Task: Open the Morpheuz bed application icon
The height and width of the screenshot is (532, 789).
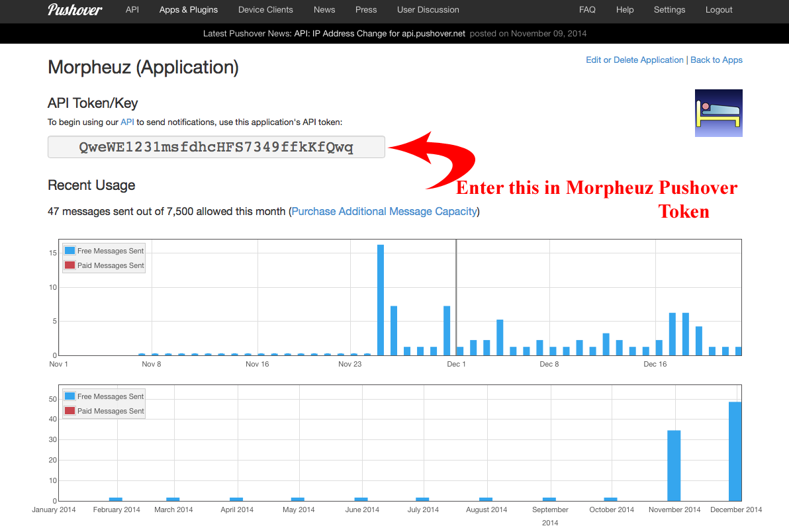Action: tap(719, 113)
